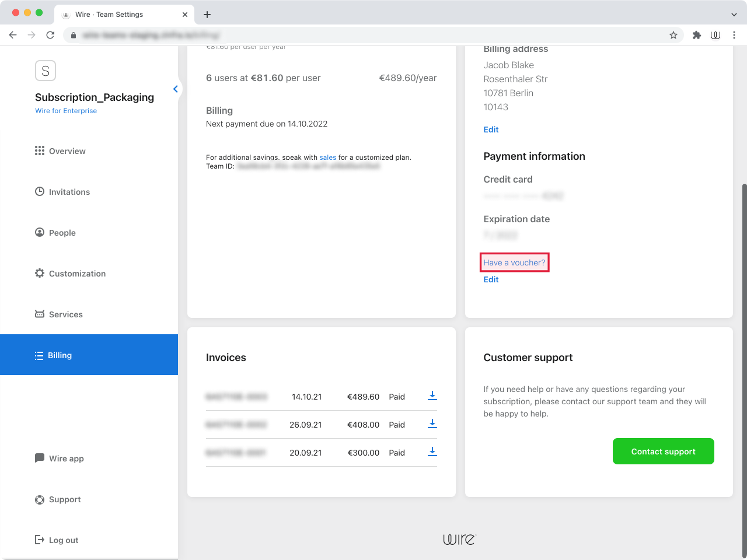This screenshot has width=747, height=560.
Task: Click the €489.60/year total
Action: (x=408, y=78)
